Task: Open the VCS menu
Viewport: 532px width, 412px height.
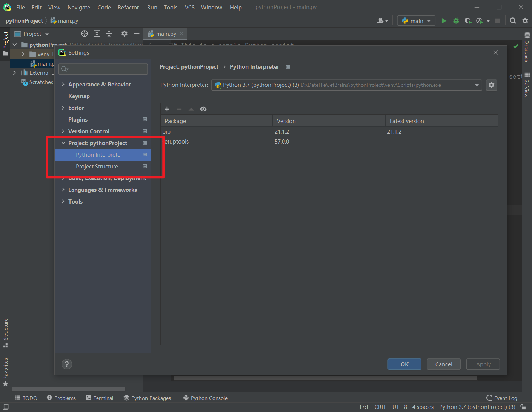Action: (x=189, y=8)
